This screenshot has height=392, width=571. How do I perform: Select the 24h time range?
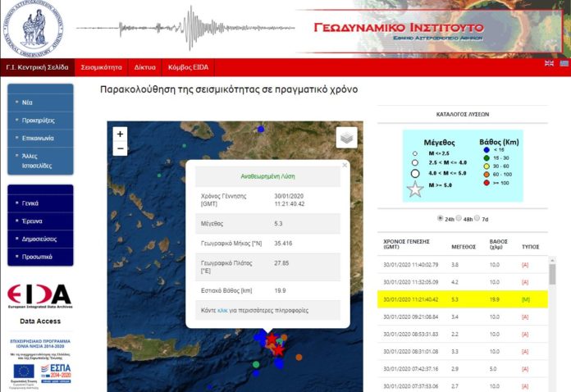coord(440,218)
